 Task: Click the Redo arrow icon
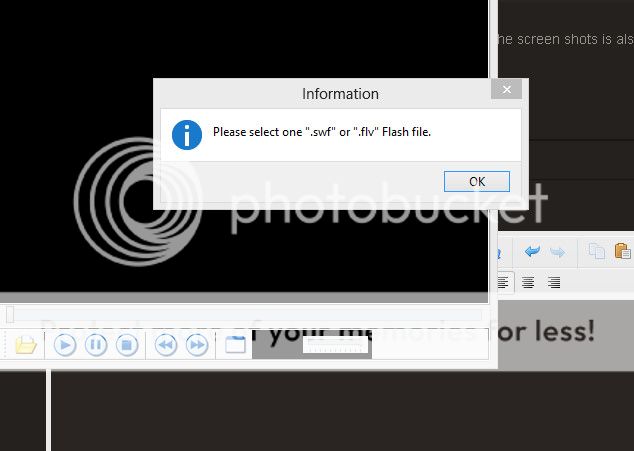coord(557,252)
